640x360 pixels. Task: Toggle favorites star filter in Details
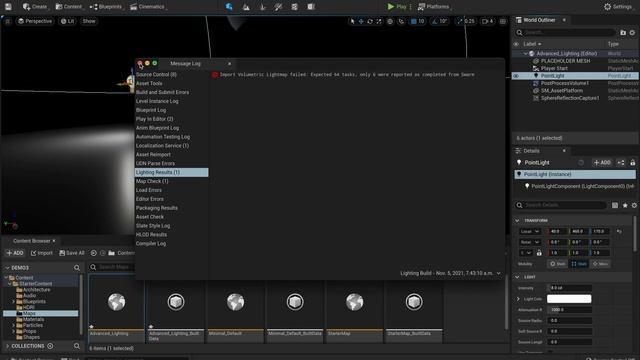(625, 205)
